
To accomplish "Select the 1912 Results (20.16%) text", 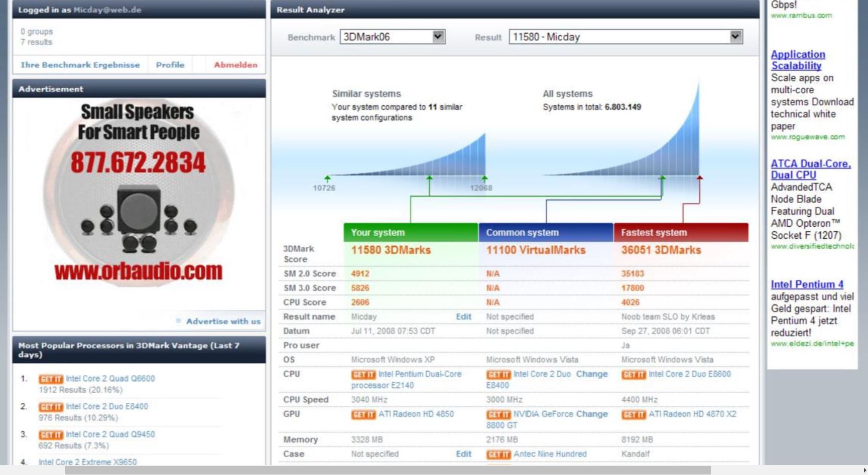I will (80, 390).
